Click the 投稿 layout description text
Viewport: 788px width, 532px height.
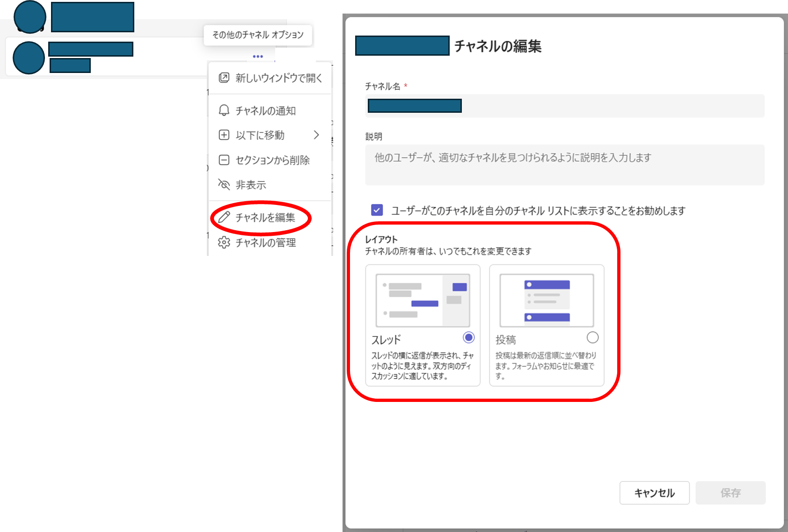(x=546, y=366)
